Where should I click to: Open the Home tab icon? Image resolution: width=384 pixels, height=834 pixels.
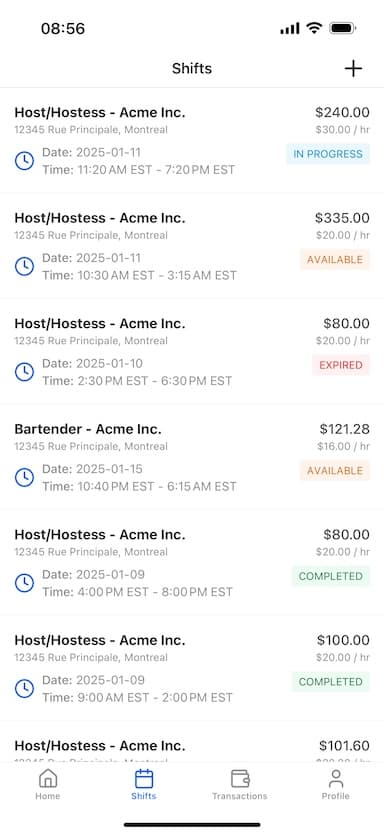pos(48,779)
